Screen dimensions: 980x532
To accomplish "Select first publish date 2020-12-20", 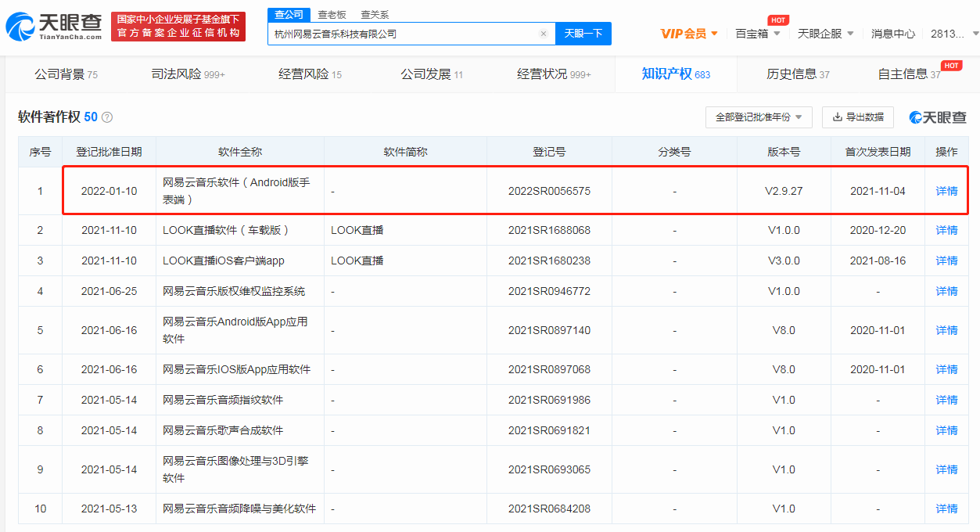I will (878, 230).
